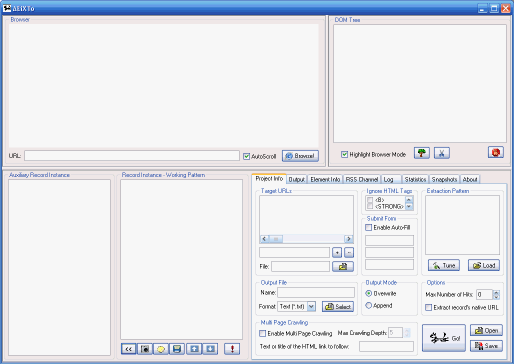Click the red stop icon under DOM Tree
514x364 pixels.
(x=496, y=152)
